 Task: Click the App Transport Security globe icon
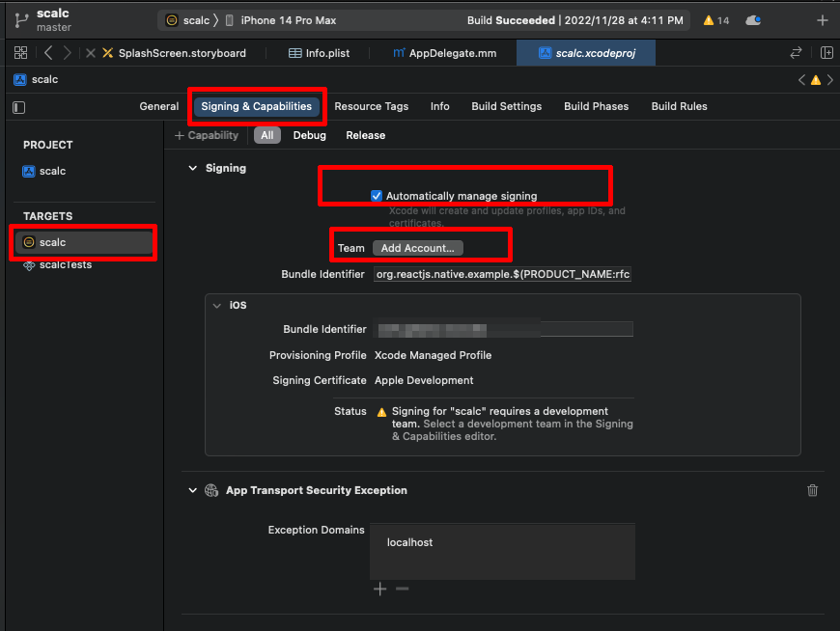(x=211, y=490)
